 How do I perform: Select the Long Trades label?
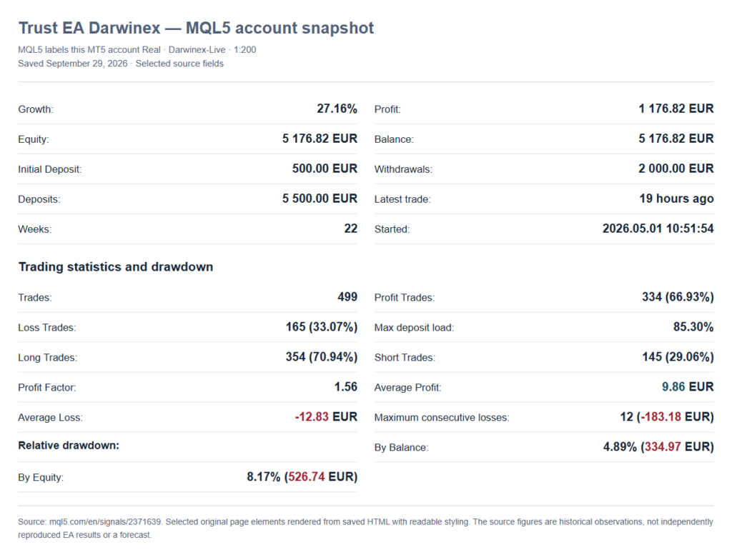click(48, 357)
